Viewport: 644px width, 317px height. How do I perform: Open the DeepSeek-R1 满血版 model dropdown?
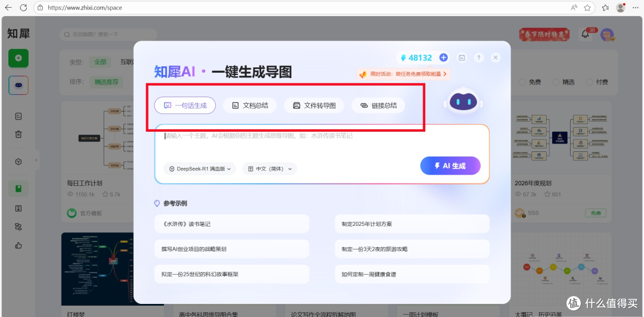pyautogui.click(x=200, y=169)
